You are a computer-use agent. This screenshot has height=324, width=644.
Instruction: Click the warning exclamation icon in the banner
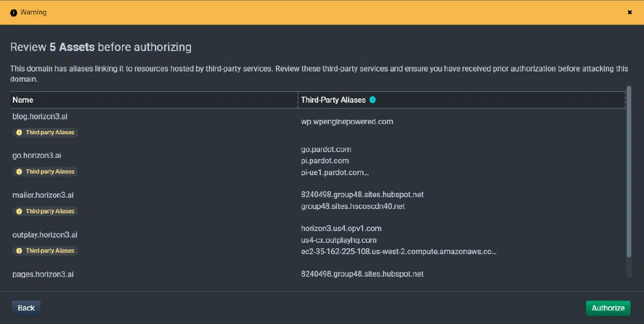[x=14, y=13]
